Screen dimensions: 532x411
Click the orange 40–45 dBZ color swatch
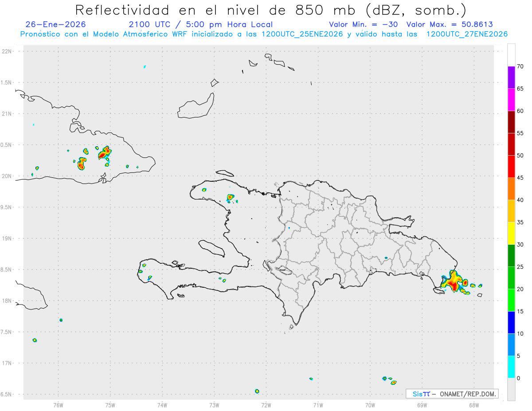[511, 189]
